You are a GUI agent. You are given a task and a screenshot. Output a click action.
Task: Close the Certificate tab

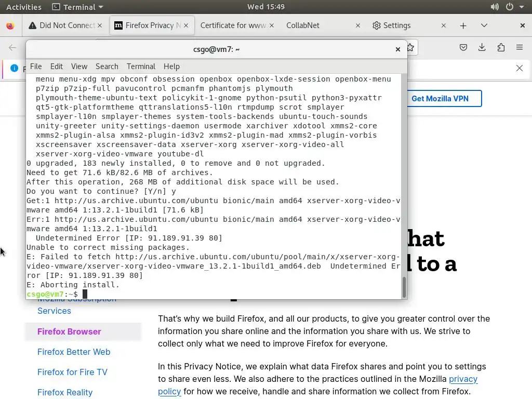[272, 25]
